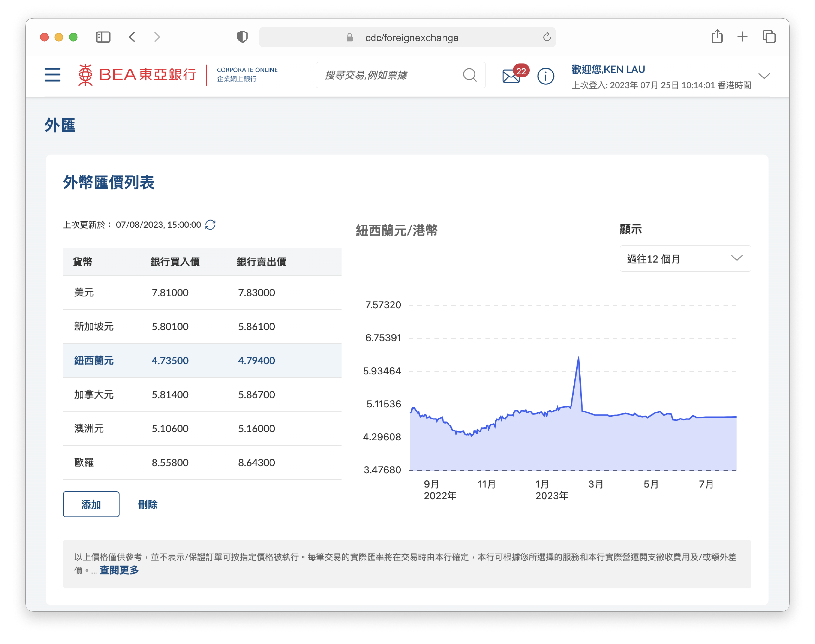The image size is (815, 644).
Task: Click the 8.55800 buy rate
Action: [170, 462]
